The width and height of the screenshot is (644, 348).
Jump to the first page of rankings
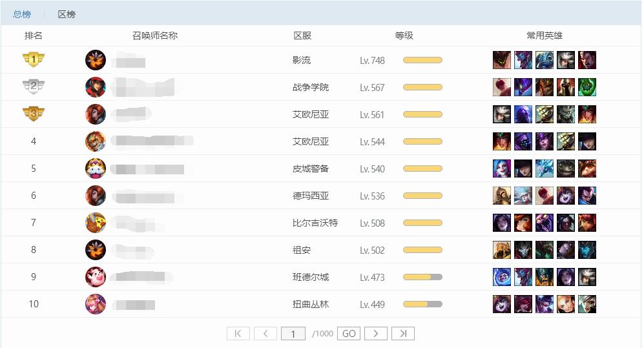[x=238, y=333]
